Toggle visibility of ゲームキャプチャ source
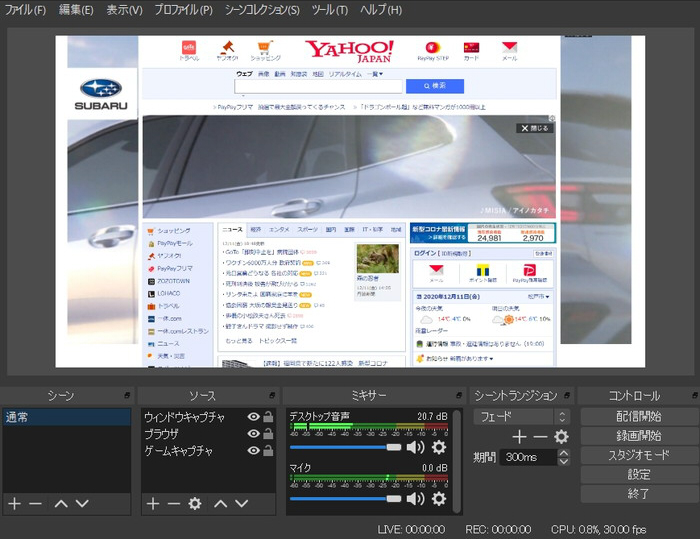Screen dimensions: 700x539 click(x=254, y=451)
